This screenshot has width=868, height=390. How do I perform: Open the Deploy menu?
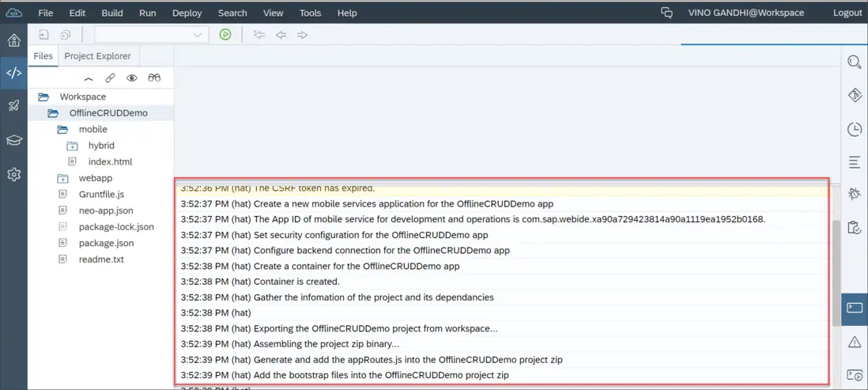point(187,13)
